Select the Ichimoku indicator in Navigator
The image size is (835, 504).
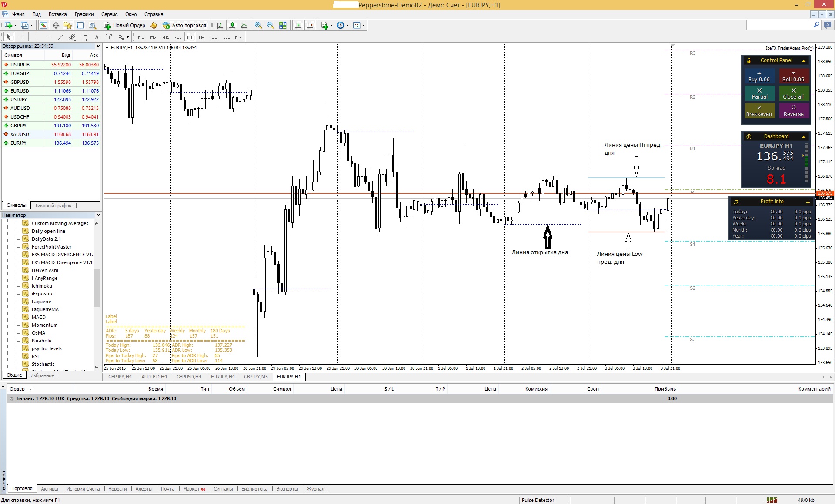[42, 286]
